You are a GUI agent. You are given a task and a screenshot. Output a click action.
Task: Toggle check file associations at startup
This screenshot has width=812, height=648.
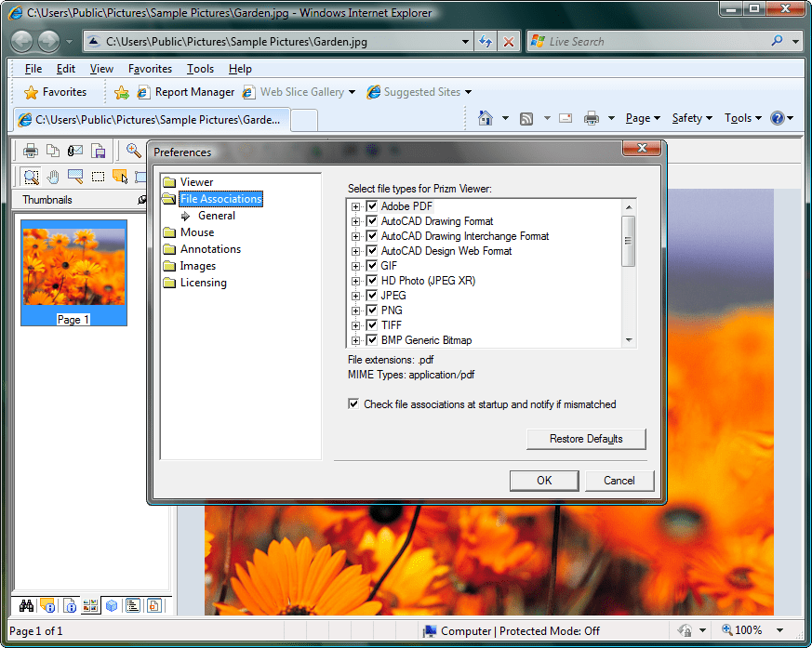tap(353, 403)
